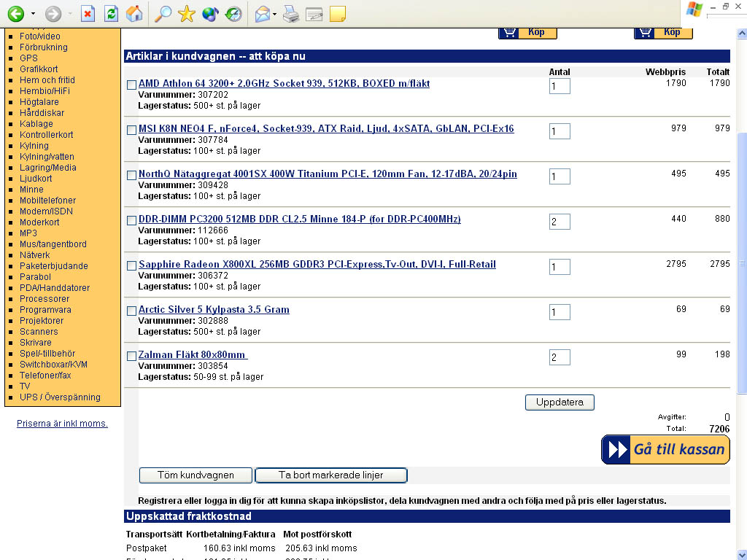Image resolution: width=747 pixels, height=560 pixels.
Task: Click the Mail envelope icon
Action: coord(263,14)
